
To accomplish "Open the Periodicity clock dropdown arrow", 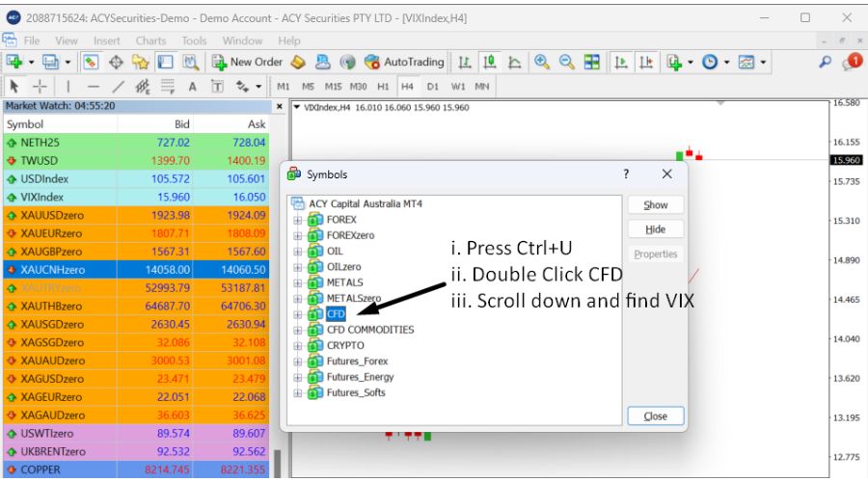I will pyautogui.click(x=725, y=62).
